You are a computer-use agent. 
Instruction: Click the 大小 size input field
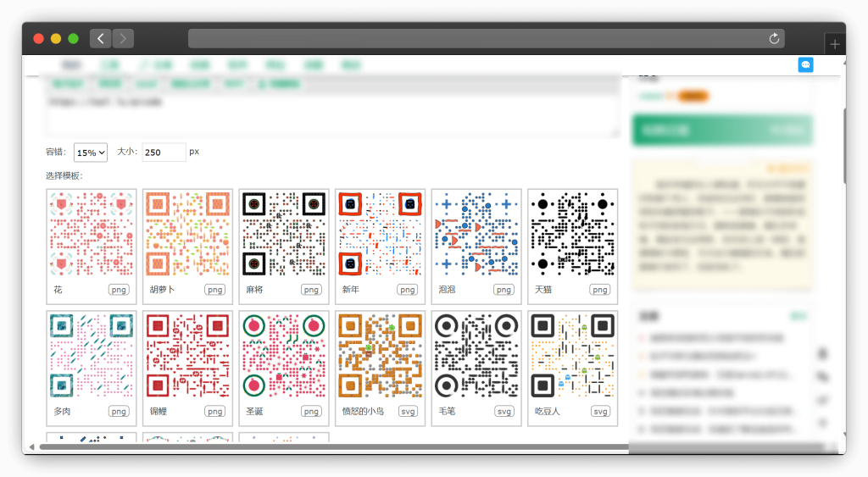tap(164, 153)
